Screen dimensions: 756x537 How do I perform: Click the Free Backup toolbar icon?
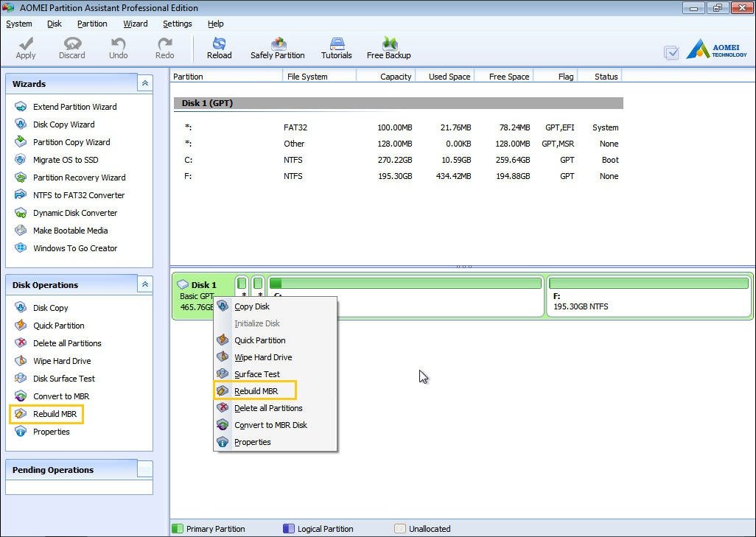click(x=388, y=48)
